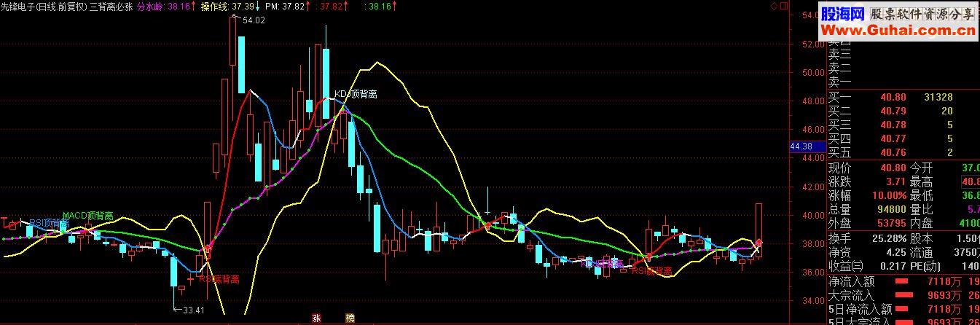Click the 量比 label in quote panel

click(922, 209)
